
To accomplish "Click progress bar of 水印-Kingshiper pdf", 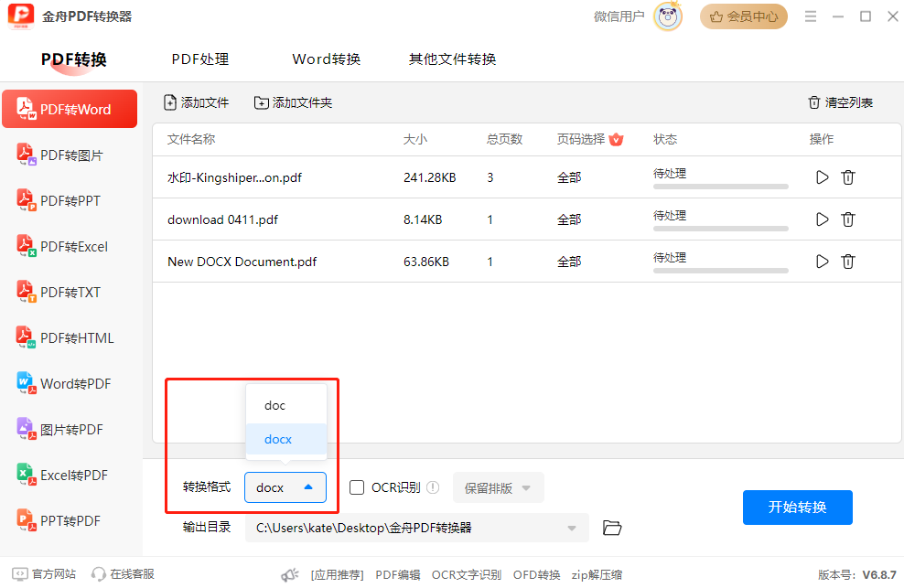I will click(721, 187).
